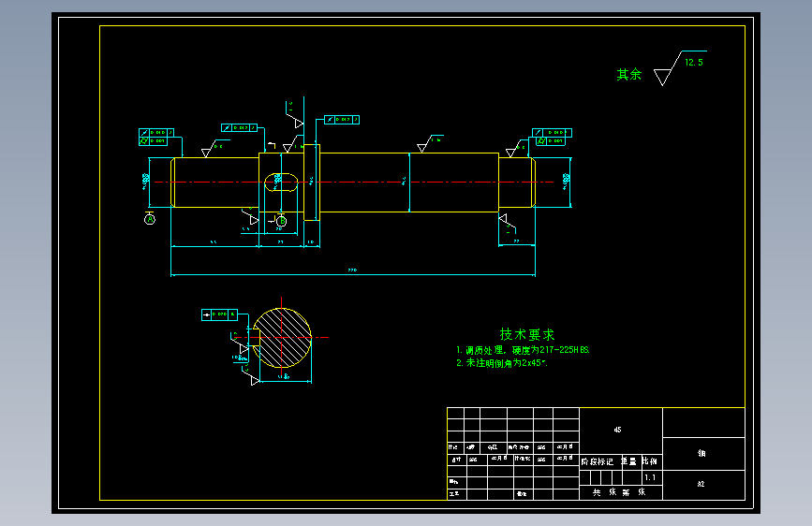The image size is (812, 526).
Task: Click the tolerance frame above the collar
Action: click(x=342, y=120)
